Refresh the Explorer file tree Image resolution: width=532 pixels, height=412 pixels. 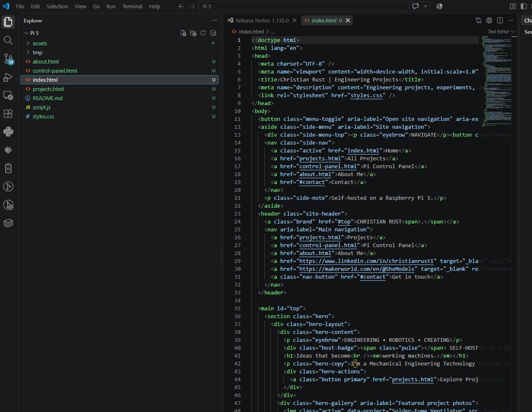pos(203,33)
